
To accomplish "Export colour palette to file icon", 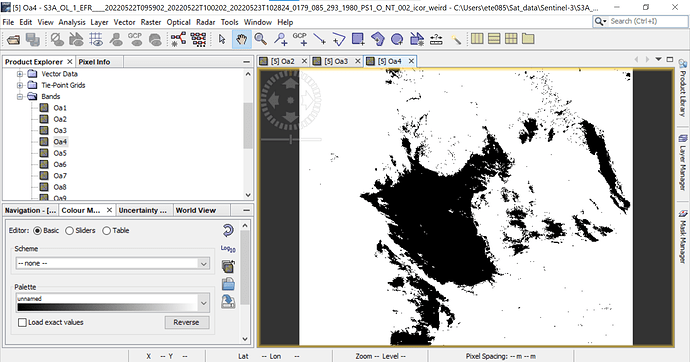I will (228, 302).
